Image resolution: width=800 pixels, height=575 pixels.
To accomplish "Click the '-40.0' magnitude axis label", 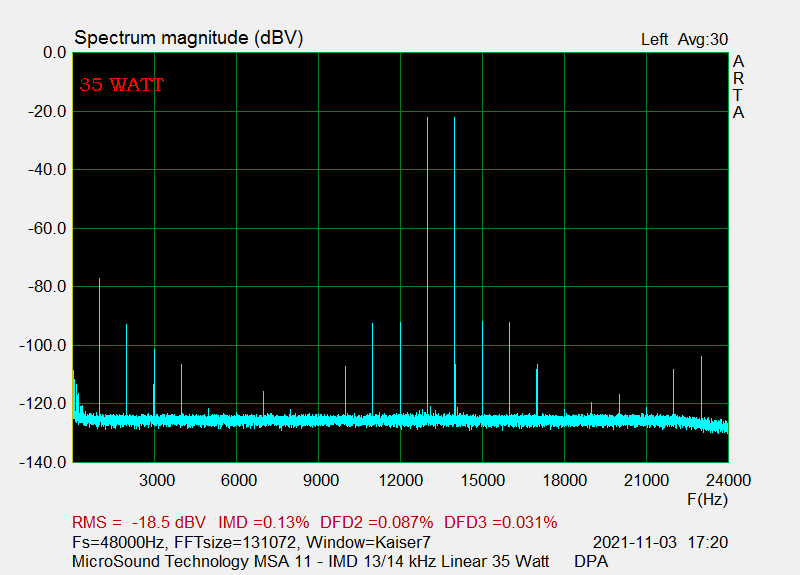I will coord(47,170).
